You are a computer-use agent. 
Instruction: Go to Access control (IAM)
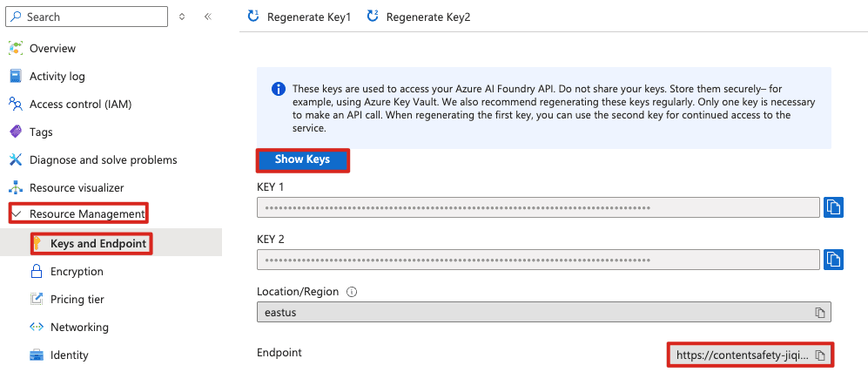(80, 105)
